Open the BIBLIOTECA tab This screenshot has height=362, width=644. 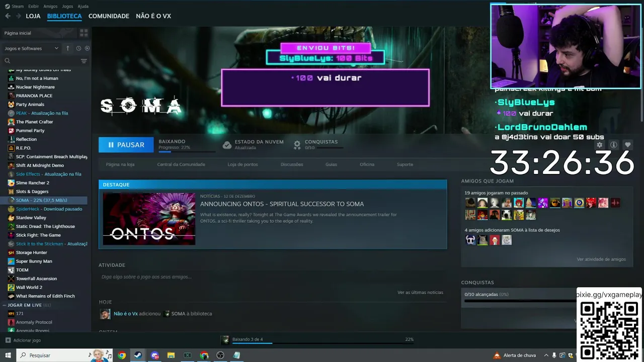[x=64, y=16]
